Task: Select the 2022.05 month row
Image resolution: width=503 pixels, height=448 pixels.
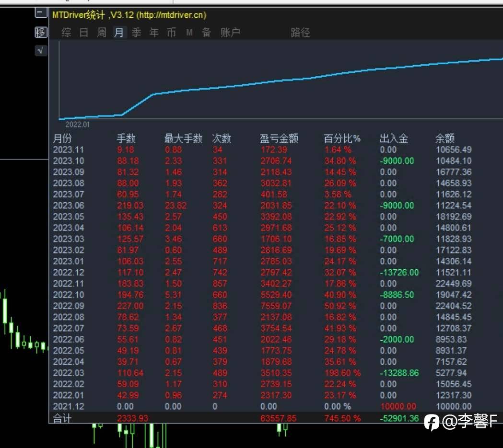Action: (x=262, y=351)
